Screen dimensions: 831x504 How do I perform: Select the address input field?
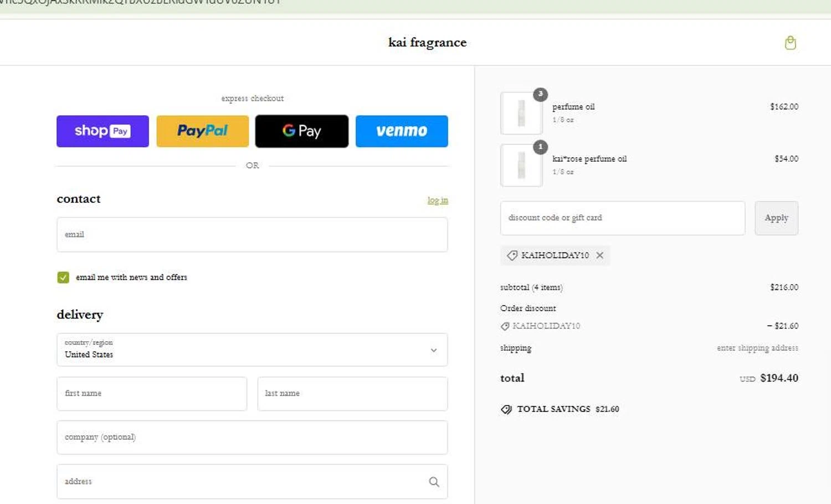(x=252, y=482)
